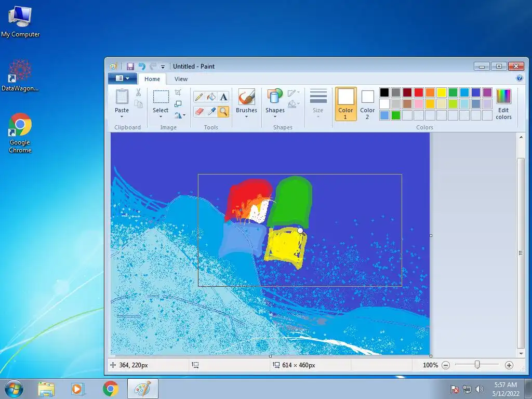Pick the lime green swatch in second row
The height and width of the screenshot is (399, 532).
[x=453, y=104]
